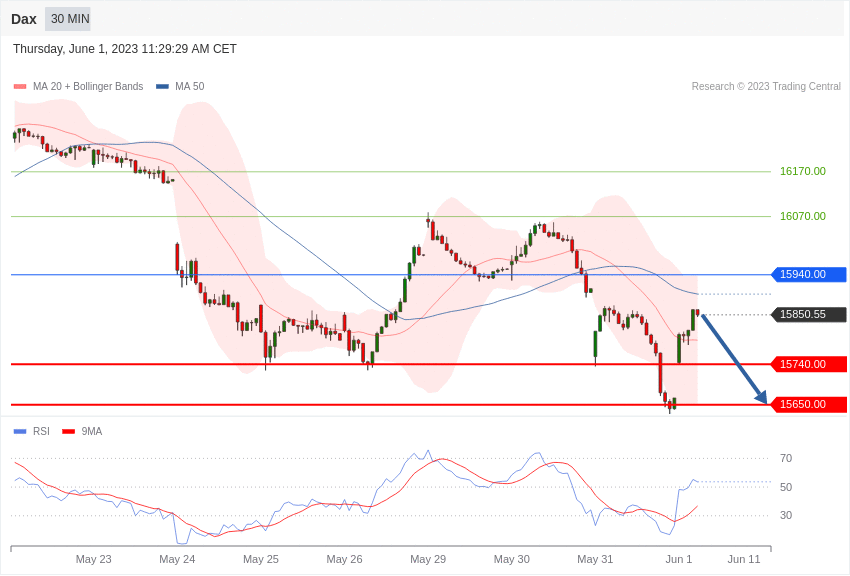Click the blue MA 50 legend swatch

(162, 86)
